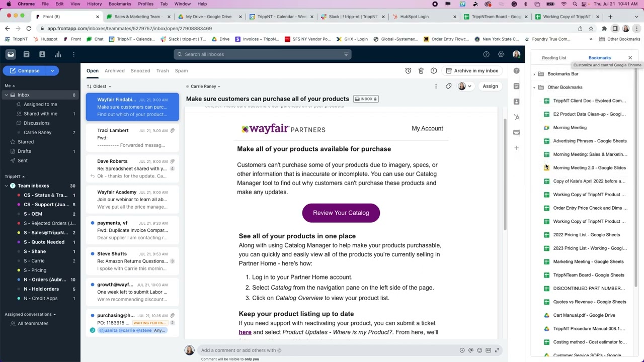The image size is (644, 362).
Task: Open Front settings gear icon
Action: pos(501,54)
